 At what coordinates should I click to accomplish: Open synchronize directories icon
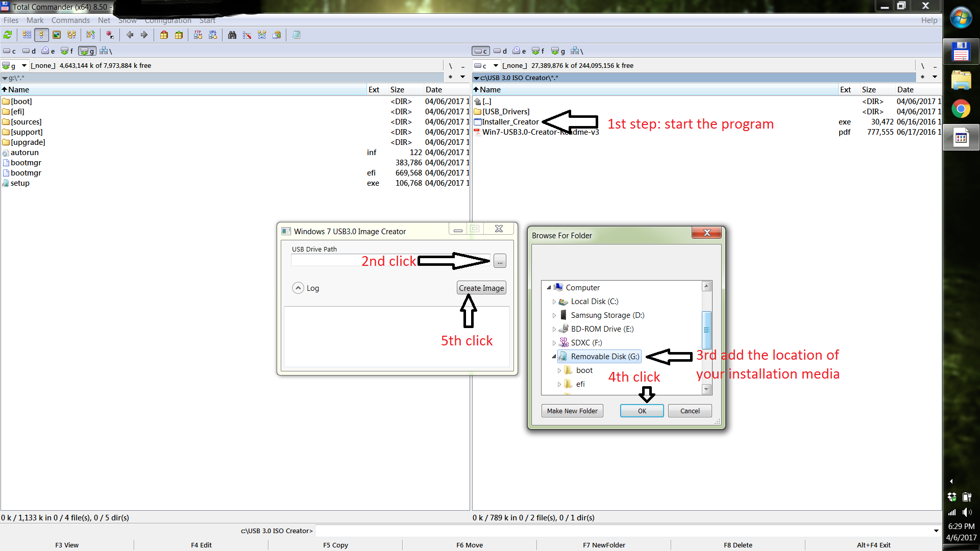[x=262, y=35]
